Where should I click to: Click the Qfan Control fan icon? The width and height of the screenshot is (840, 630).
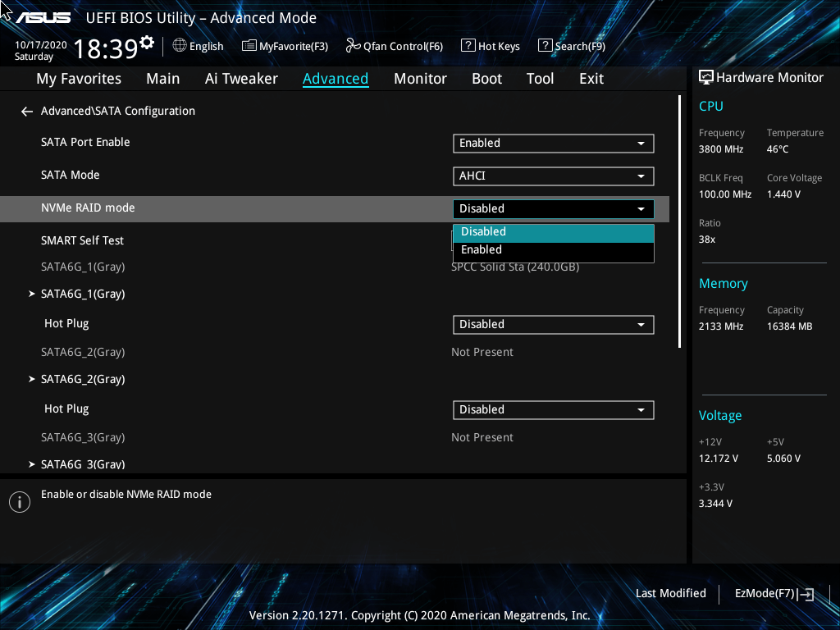pos(353,46)
